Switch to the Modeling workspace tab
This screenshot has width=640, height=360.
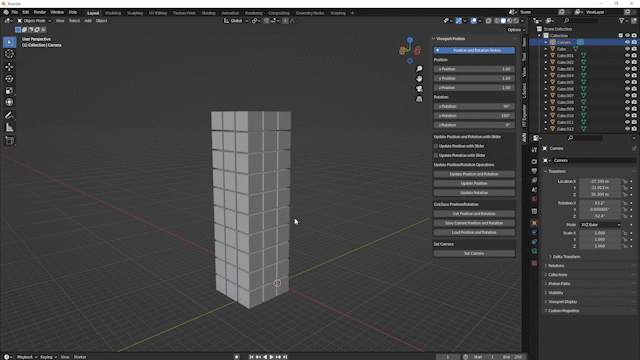(x=113, y=13)
